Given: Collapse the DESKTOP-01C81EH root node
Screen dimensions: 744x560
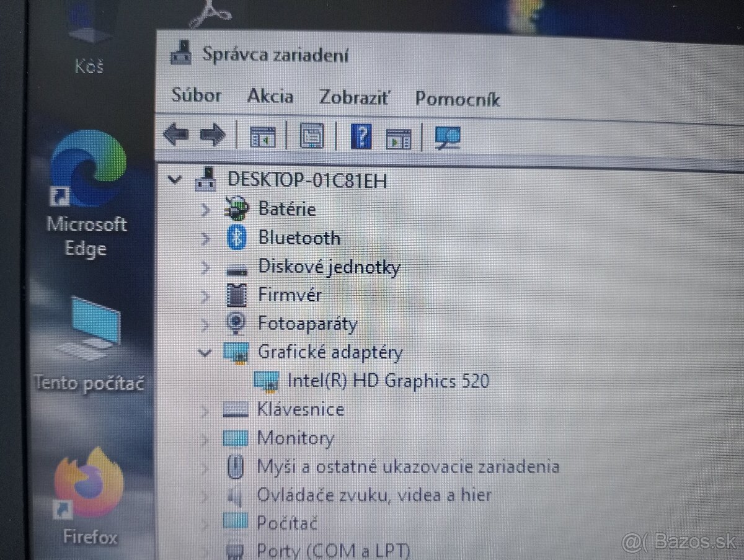Looking at the screenshot, I should tap(175, 179).
